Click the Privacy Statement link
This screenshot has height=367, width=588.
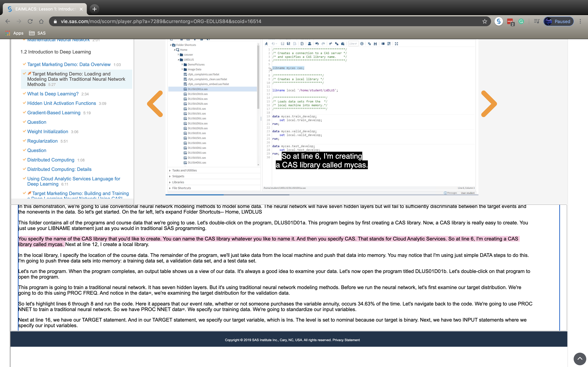346,340
